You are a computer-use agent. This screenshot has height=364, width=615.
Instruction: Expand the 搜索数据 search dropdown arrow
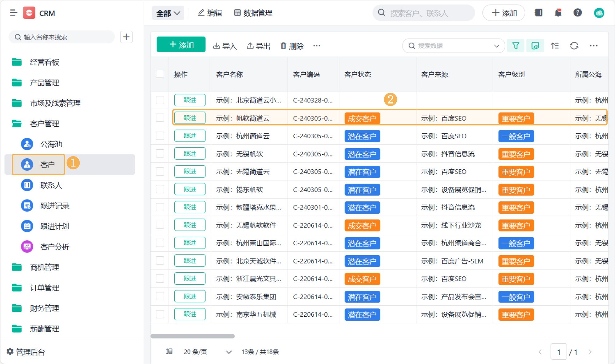496,46
